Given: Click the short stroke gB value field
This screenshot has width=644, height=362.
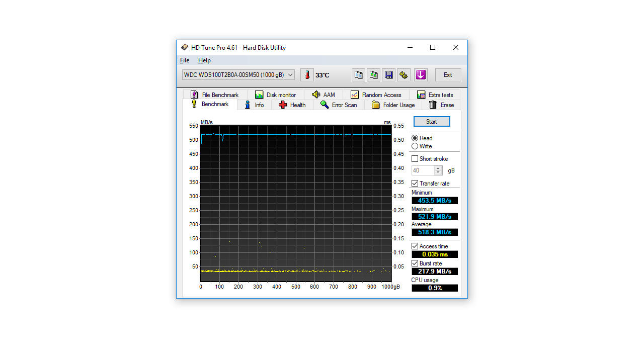Looking at the screenshot, I should pyautogui.click(x=423, y=170).
